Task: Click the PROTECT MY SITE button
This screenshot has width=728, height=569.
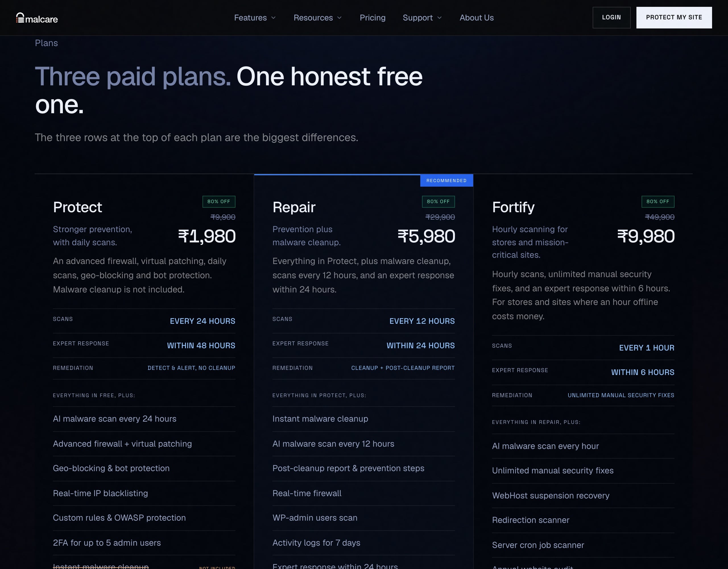Action: [x=674, y=17]
